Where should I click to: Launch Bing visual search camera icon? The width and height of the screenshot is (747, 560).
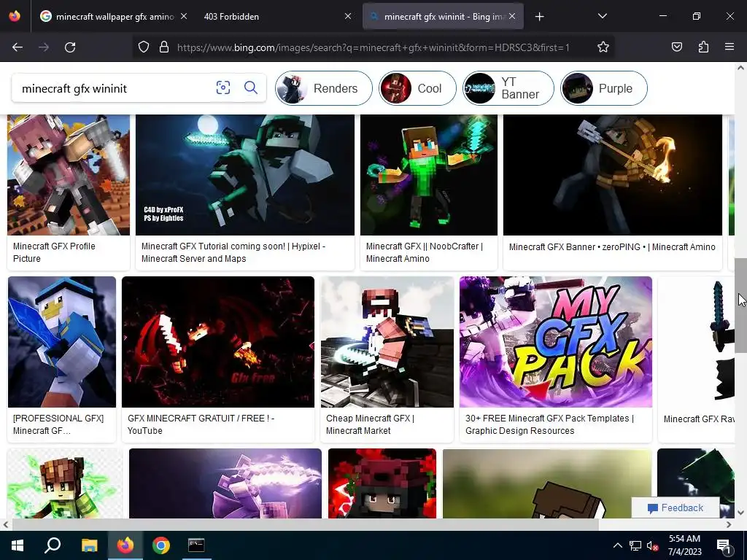point(223,87)
